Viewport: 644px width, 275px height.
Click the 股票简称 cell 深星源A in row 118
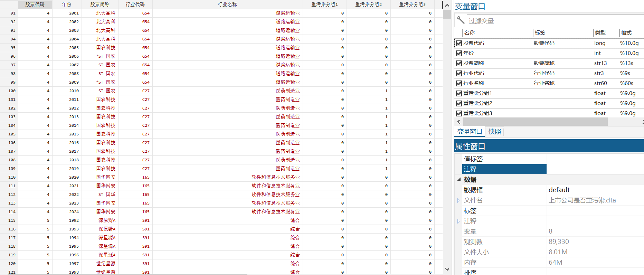tap(100, 246)
